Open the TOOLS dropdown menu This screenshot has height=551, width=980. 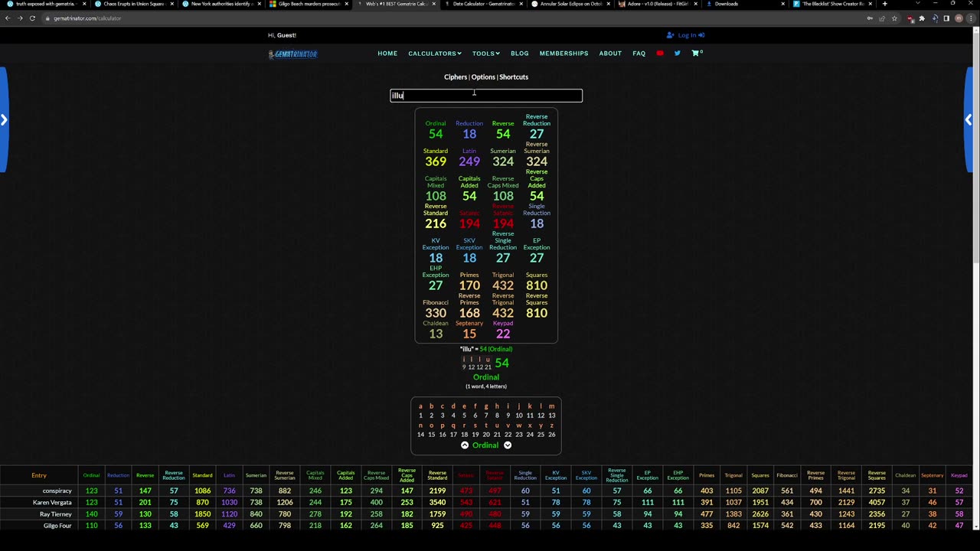pyautogui.click(x=485, y=54)
